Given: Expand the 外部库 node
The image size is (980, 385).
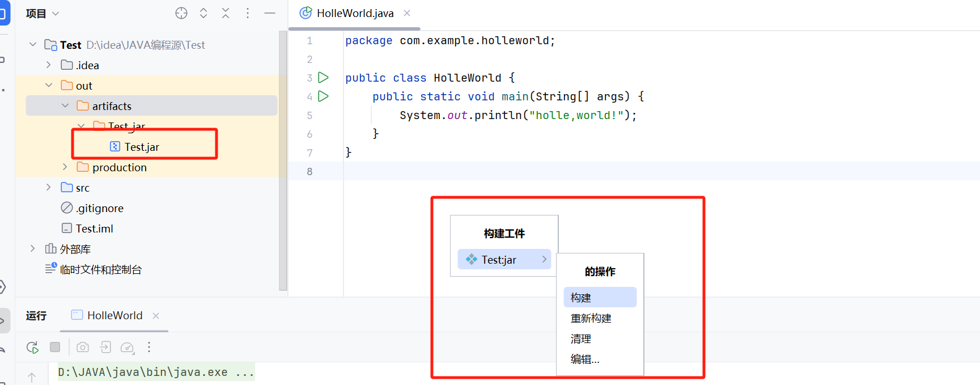Looking at the screenshot, I should pyautogui.click(x=33, y=248).
